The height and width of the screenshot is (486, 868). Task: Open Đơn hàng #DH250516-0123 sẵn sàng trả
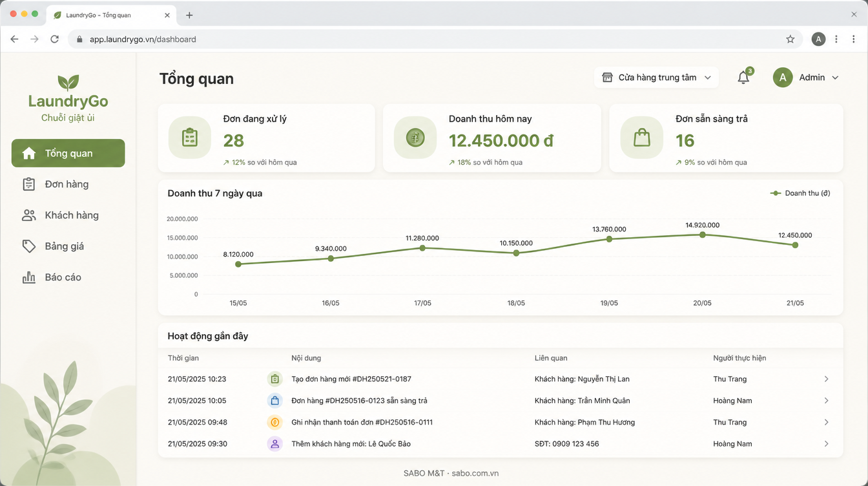[x=359, y=401]
